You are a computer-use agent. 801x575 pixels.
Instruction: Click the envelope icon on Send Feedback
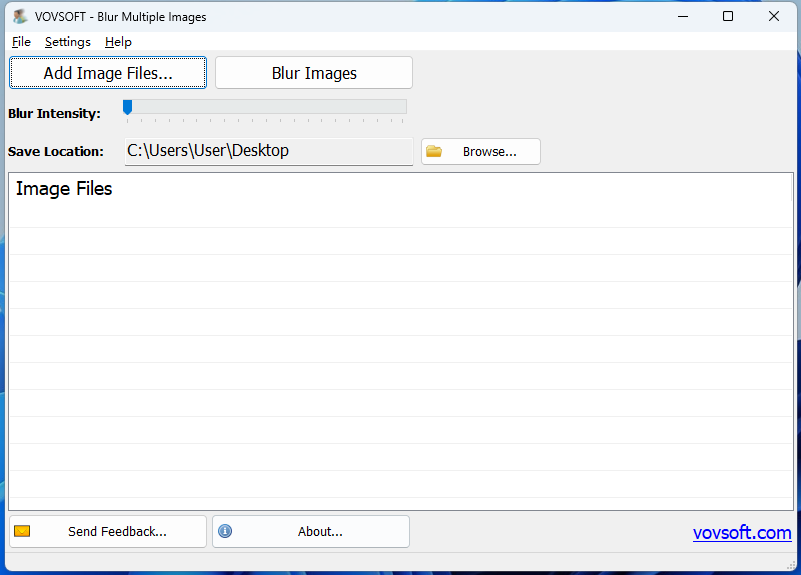pos(22,531)
